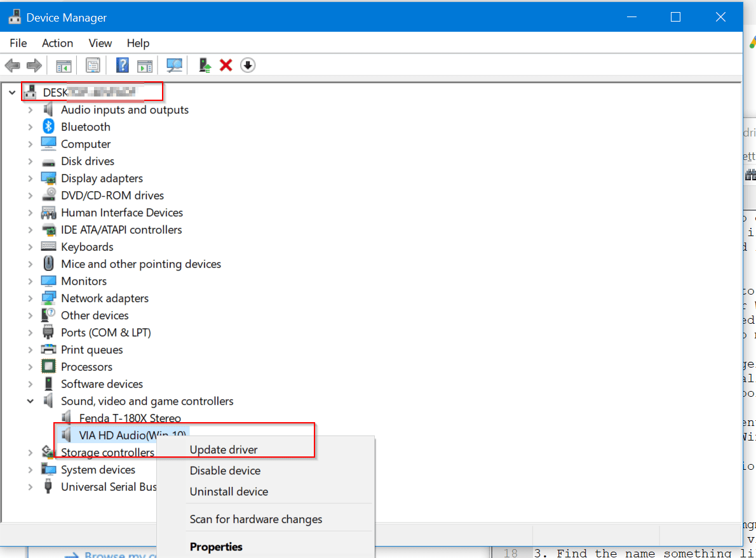Click the Scan for hardware changes toolbar icon

(174, 65)
